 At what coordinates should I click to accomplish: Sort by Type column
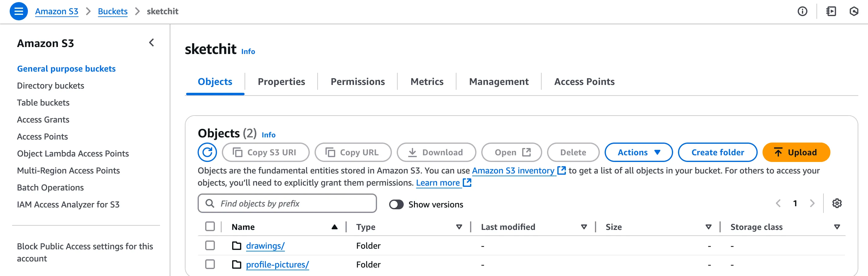459,227
